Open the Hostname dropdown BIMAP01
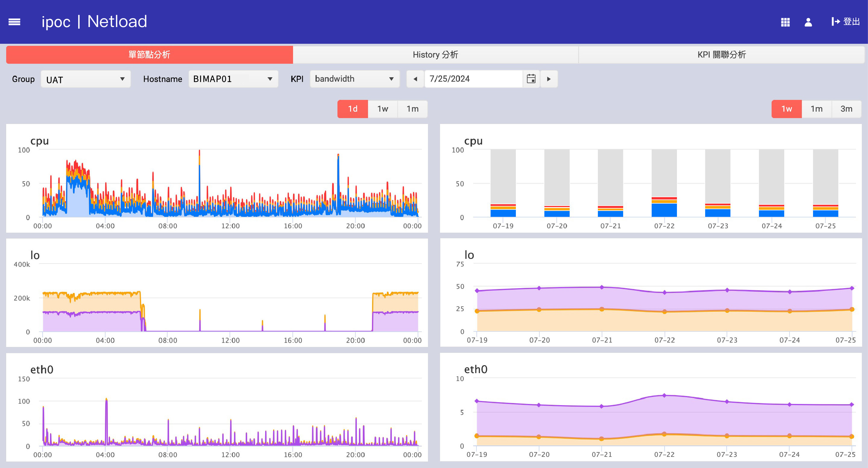868x468 pixels. click(233, 79)
